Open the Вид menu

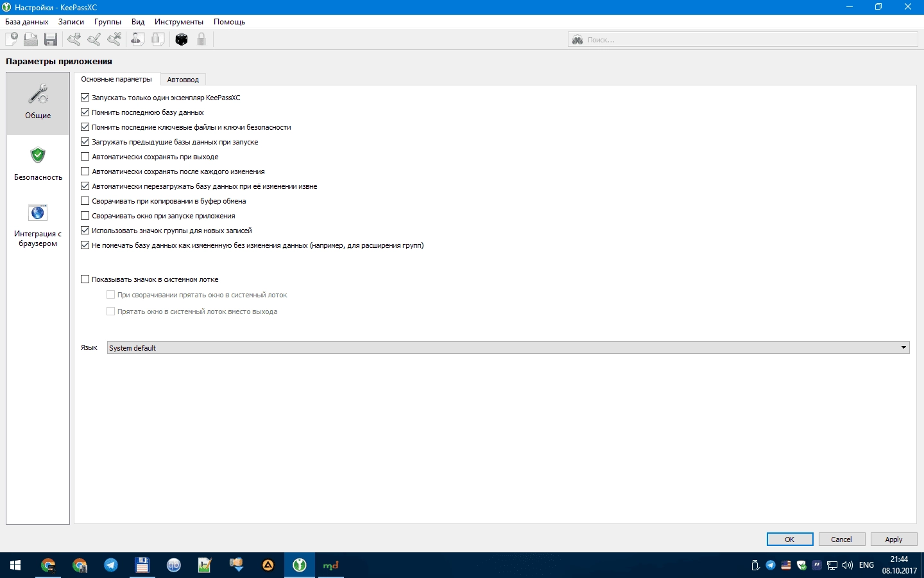(x=138, y=22)
